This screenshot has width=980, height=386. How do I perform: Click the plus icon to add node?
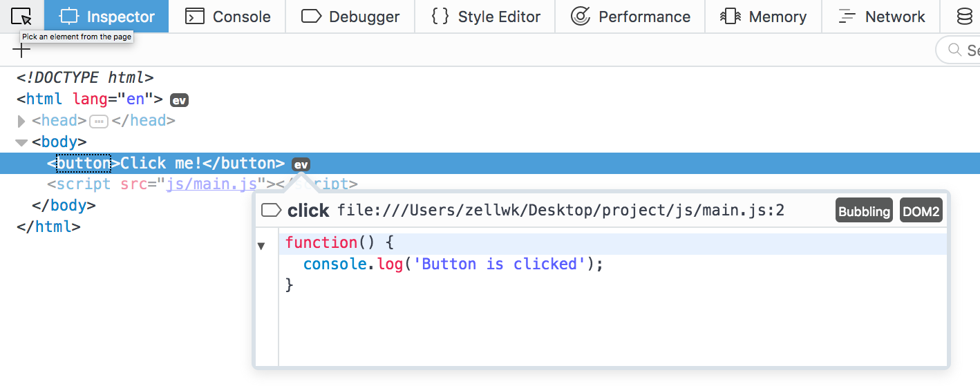coord(21,50)
